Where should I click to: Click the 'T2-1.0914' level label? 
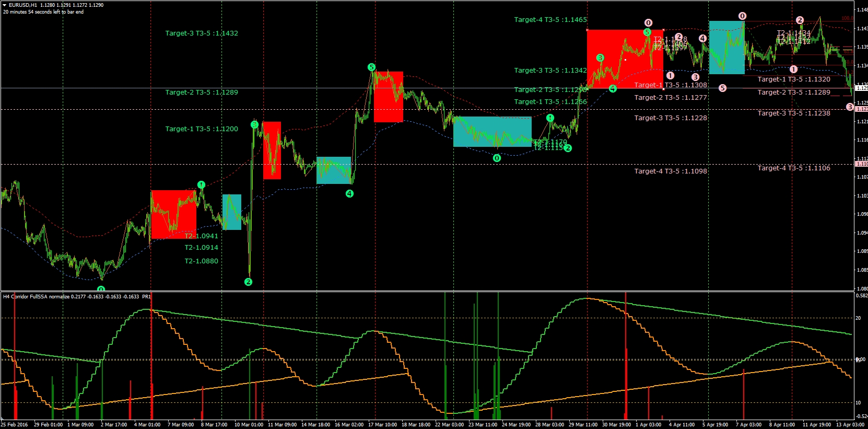tap(202, 247)
